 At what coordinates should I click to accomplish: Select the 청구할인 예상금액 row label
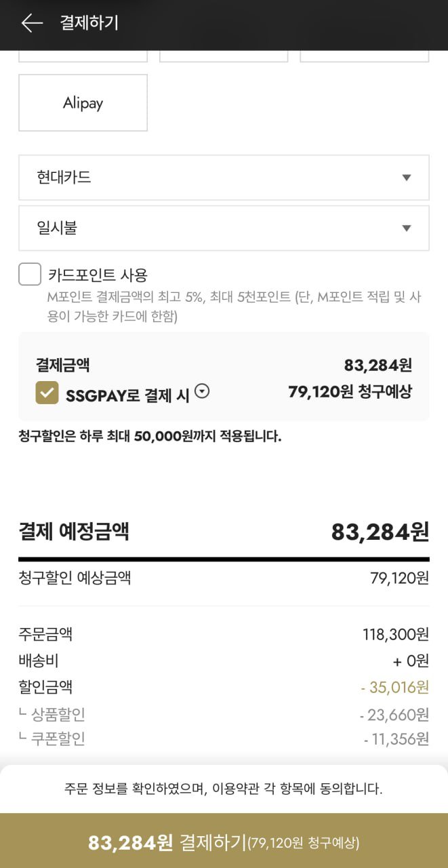click(75, 578)
